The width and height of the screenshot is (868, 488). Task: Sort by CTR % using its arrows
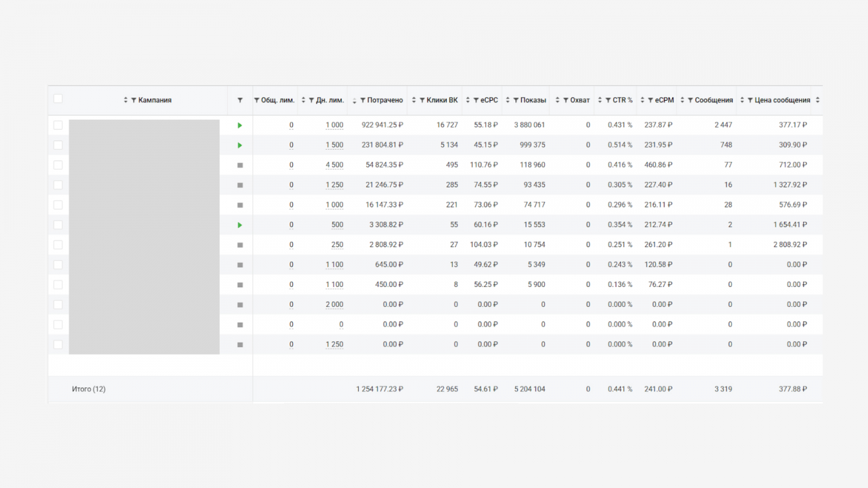coord(600,100)
